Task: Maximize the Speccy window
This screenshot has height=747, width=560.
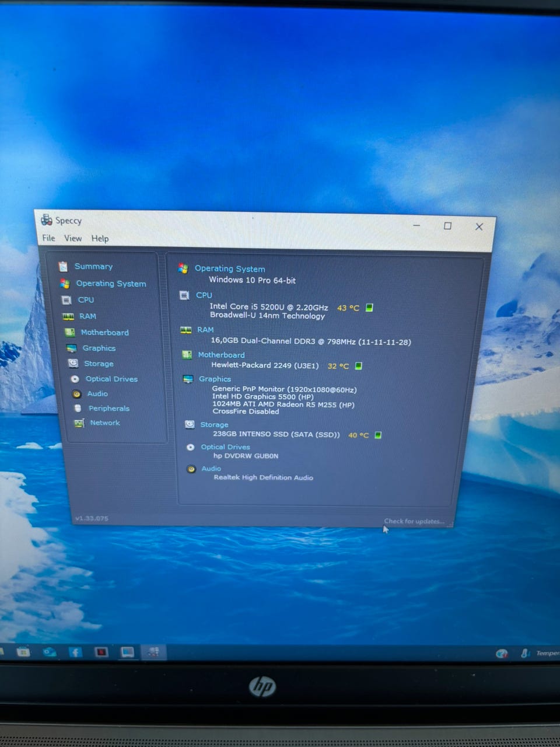Action: tap(447, 226)
